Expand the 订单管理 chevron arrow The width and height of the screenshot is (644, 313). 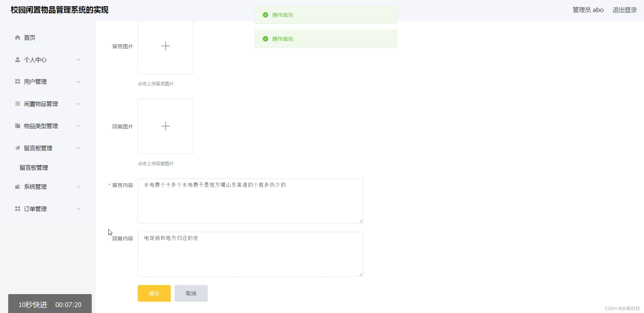(x=78, y=209)
